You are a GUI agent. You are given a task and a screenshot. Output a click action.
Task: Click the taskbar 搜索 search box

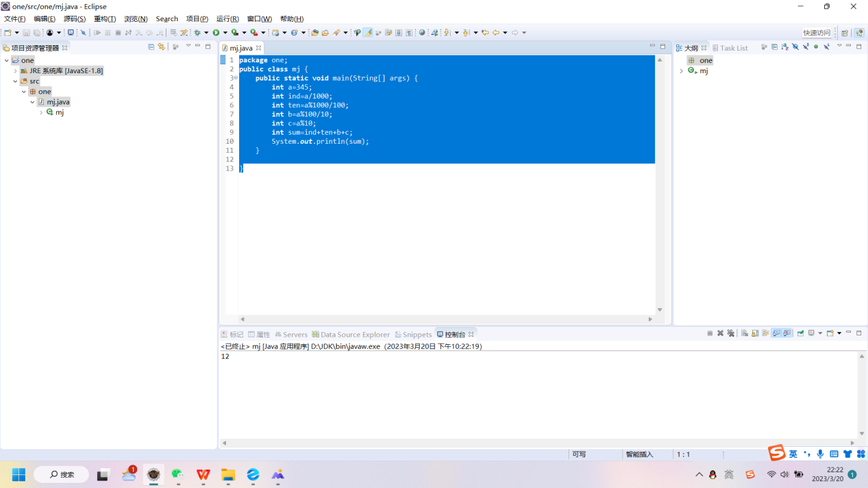pos(61,474)
